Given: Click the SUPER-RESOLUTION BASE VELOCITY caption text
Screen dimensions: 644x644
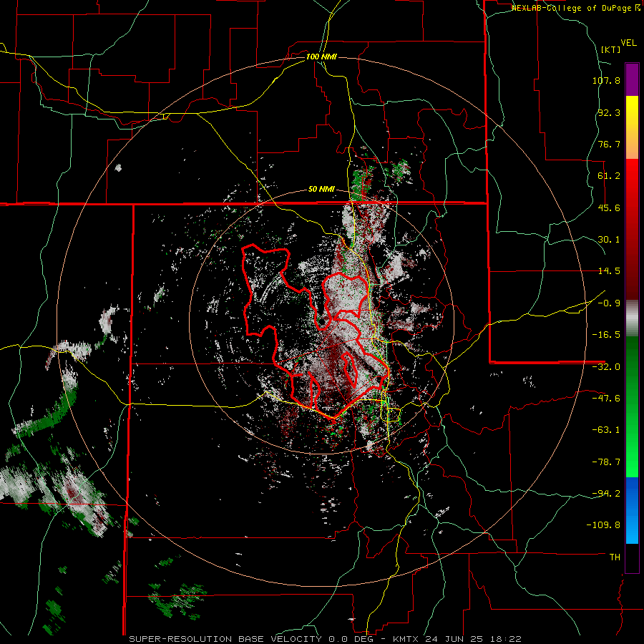Looking at the screenshot, I should pyautogui.click(x=225, y=639).
